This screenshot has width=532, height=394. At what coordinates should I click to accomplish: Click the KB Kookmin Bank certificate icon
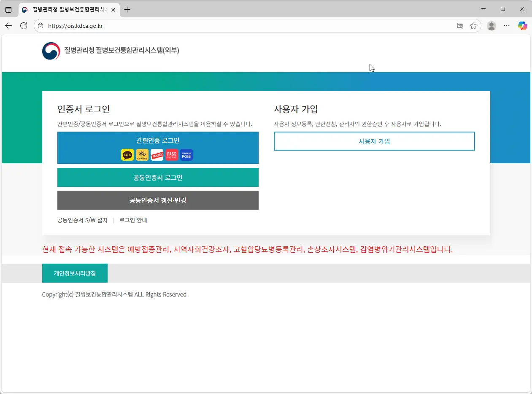[x=142, y=155]
